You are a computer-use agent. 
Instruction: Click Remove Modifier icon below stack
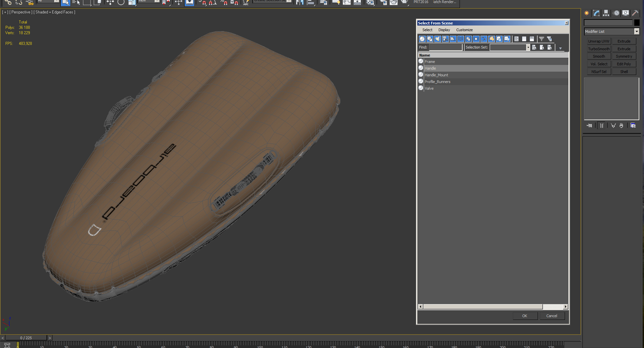[621, 126]
